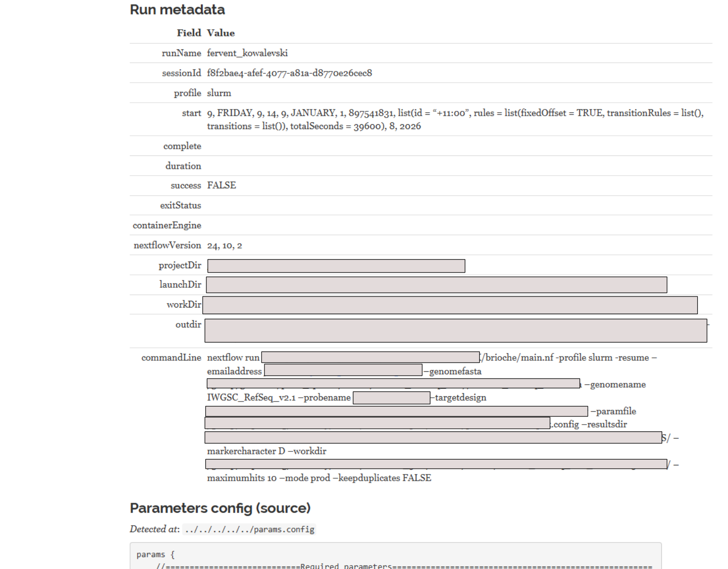Click IWGSC_RefSeq_v2.1 genome name text
The width and height of the screenshot is (728, 569).
tap(251, 398)
